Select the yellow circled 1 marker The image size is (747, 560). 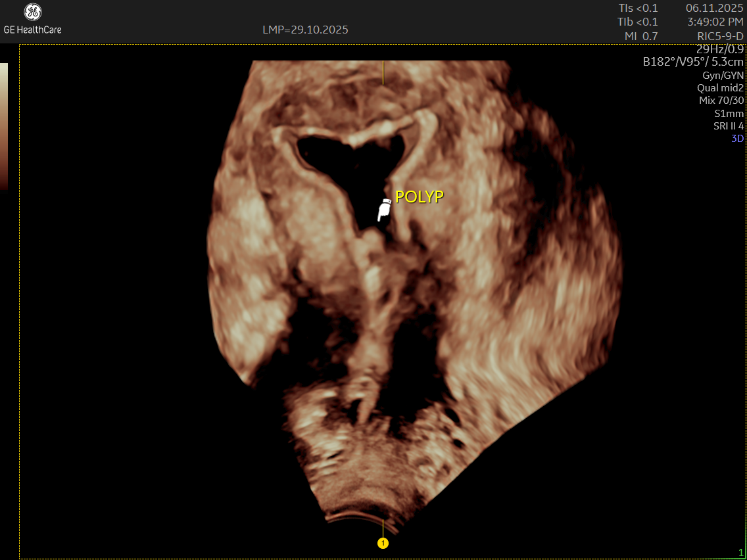point(383,543)
